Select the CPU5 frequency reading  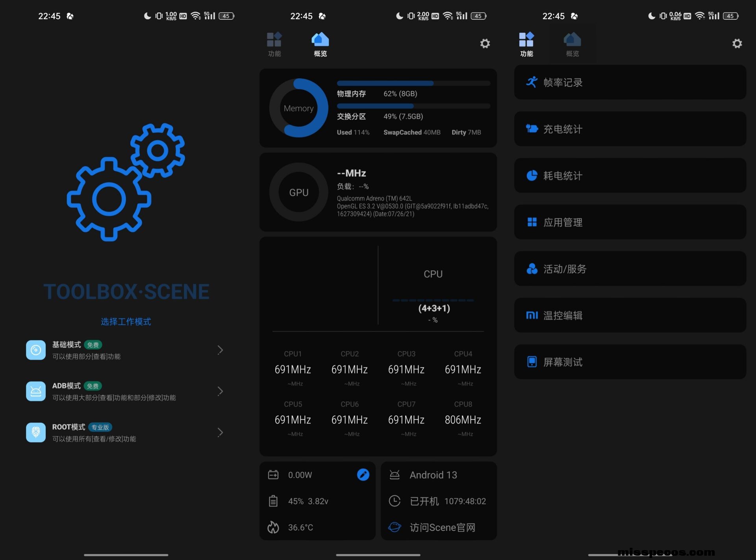(x=293, y=420)
